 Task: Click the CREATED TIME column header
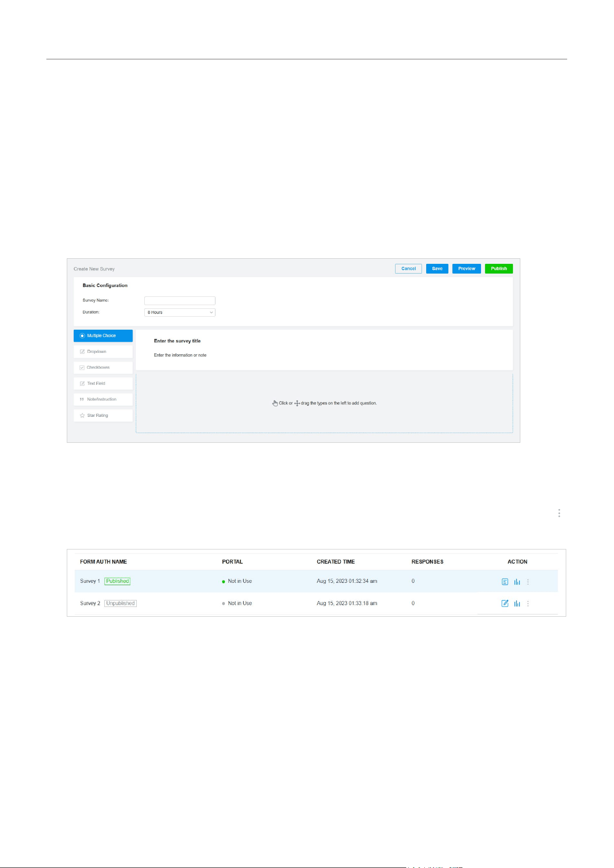pos(336,562)
